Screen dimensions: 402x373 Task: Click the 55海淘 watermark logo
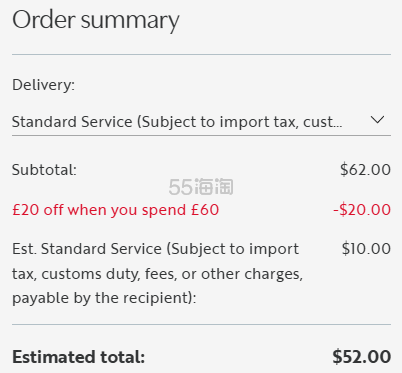201,187
